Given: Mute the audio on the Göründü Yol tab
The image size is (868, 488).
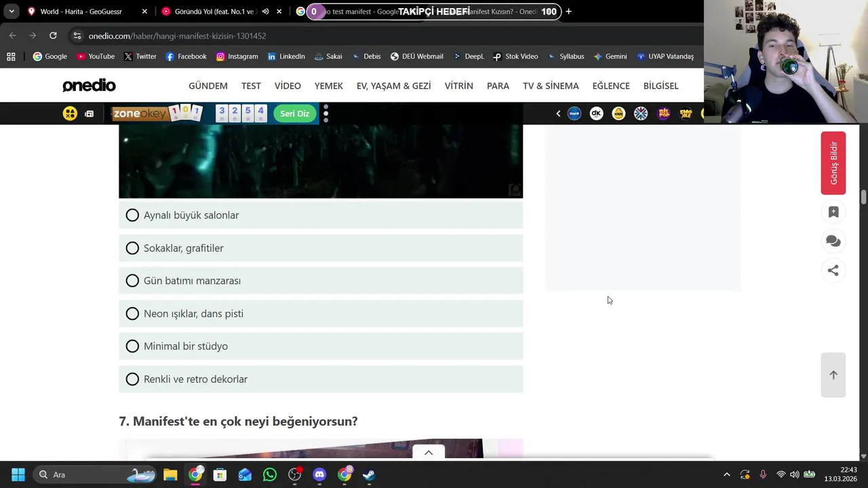Looking at the screenshot, I should [x=265, y=12].
